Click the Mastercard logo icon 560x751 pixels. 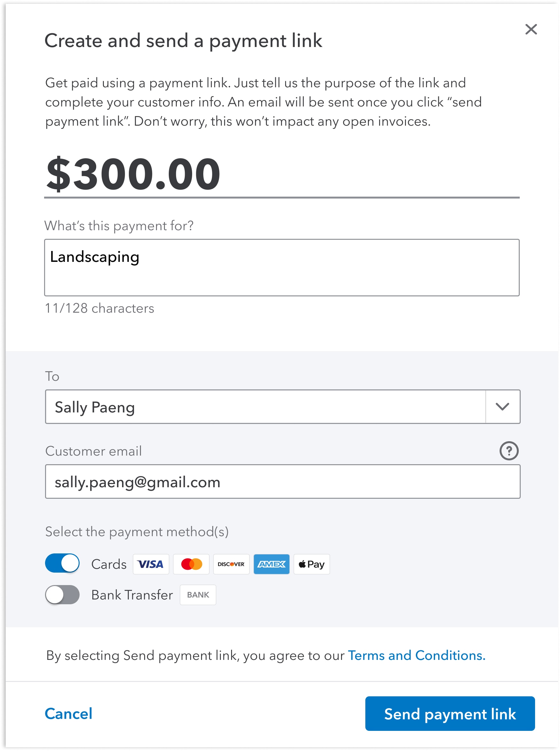point(191,564)
